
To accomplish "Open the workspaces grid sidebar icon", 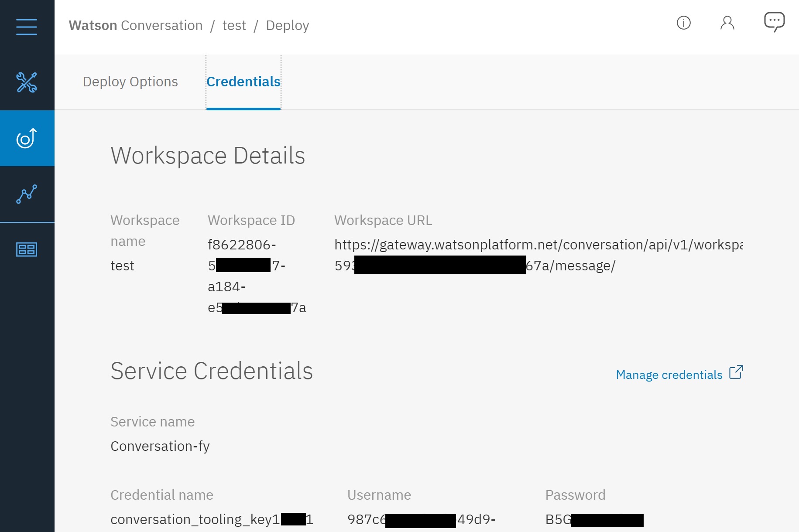I will pos(27,249).
